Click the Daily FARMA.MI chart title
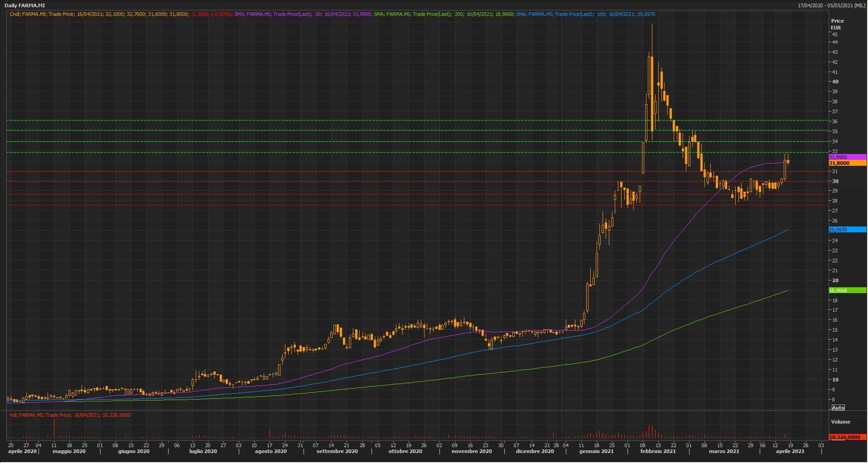 25,5
